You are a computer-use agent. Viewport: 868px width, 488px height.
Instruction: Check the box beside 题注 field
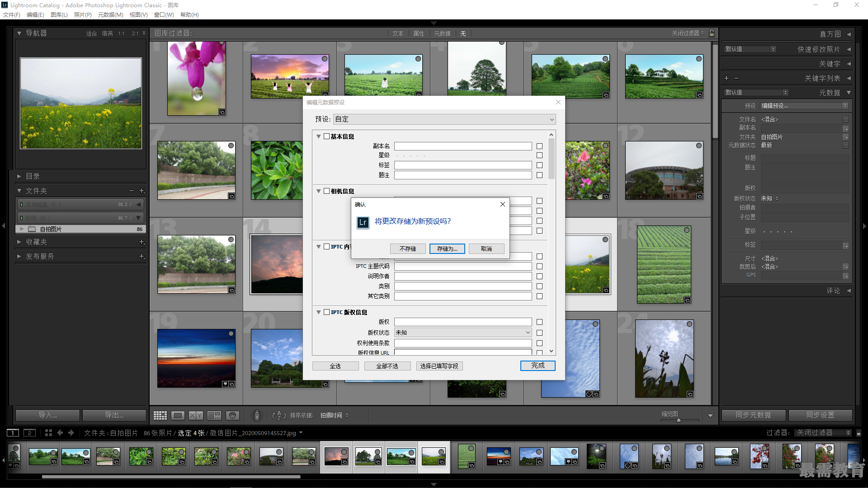[539, 175]
